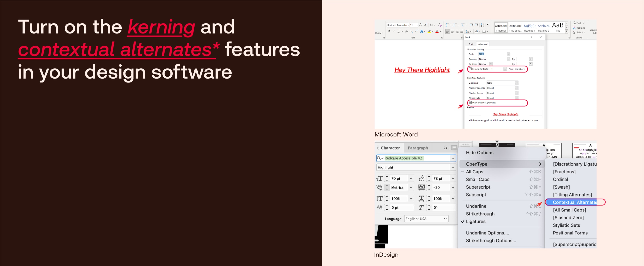Justify text in Word ribbon
644x266 pixels.
pos(462,31)
